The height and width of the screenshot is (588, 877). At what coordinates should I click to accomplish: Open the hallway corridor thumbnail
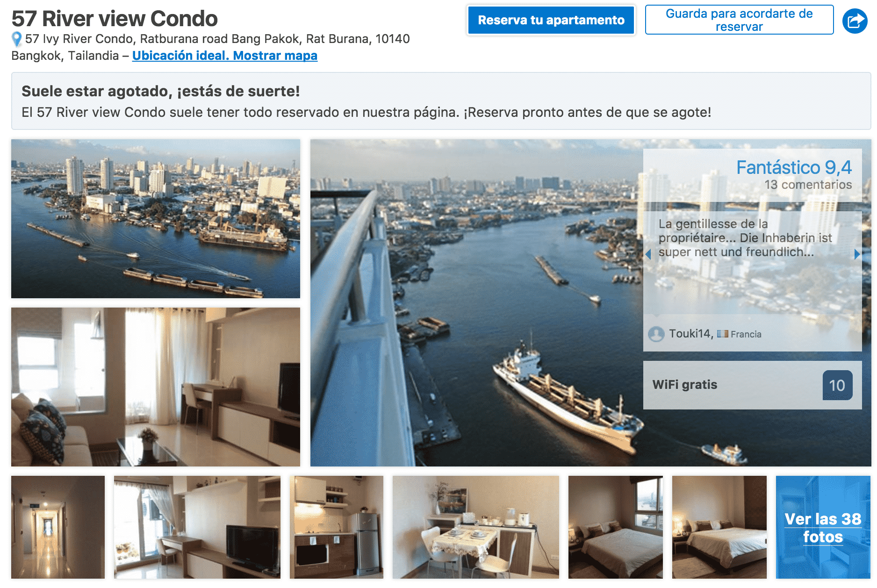(x=58, y=527)
